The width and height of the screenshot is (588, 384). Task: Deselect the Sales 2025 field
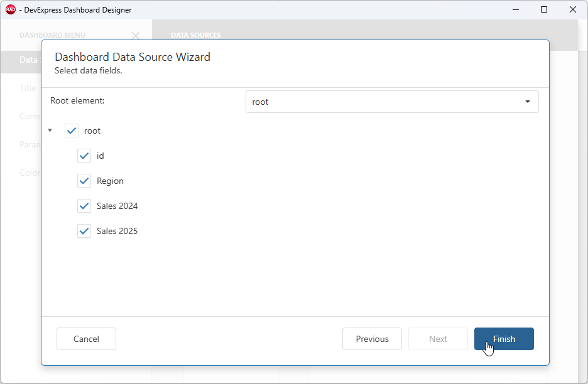pos(84,231)
